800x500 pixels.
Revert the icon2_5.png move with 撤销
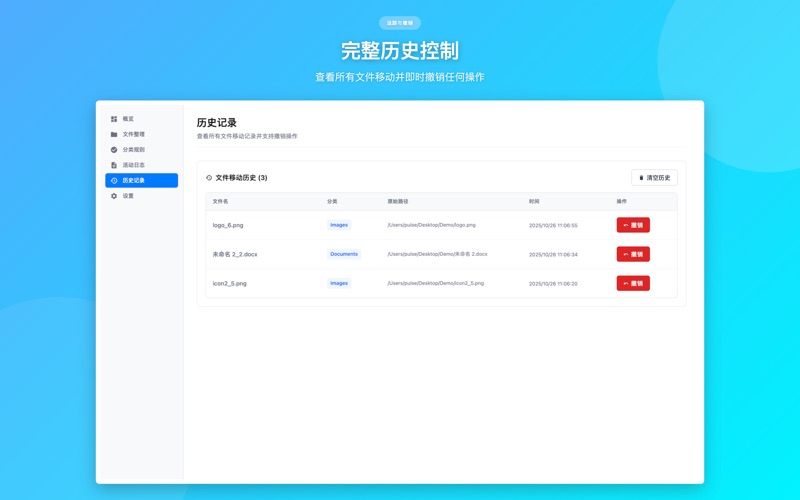pyautogui.click(x=633, y=283)
